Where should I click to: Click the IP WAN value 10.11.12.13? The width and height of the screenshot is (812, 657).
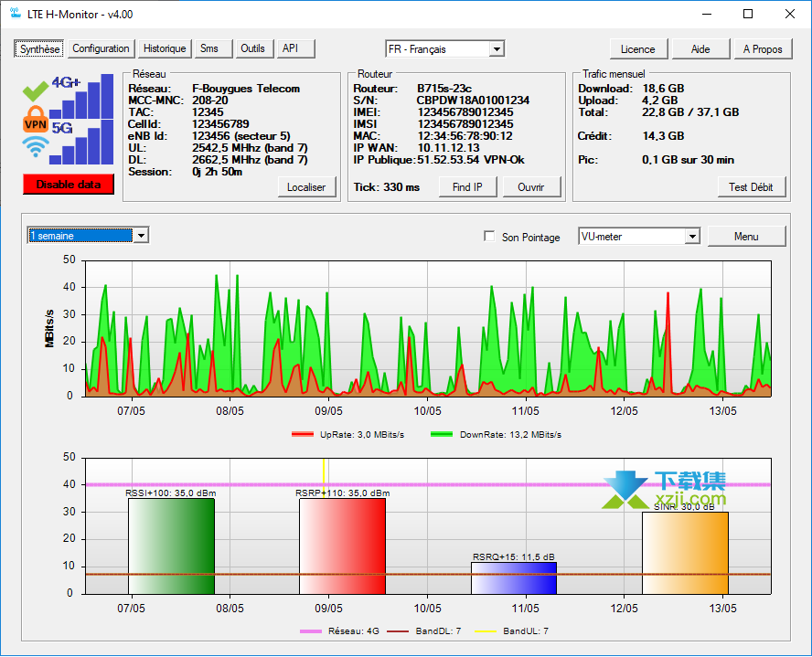pyautogui.click(x=448, y=148)
